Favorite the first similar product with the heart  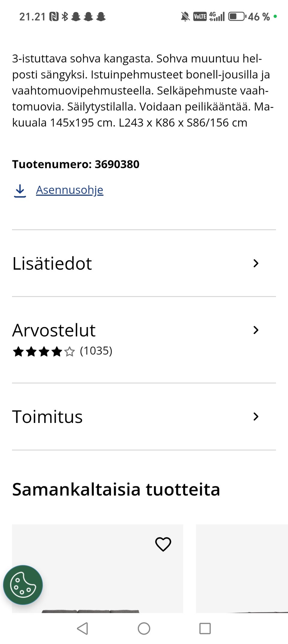163,544
